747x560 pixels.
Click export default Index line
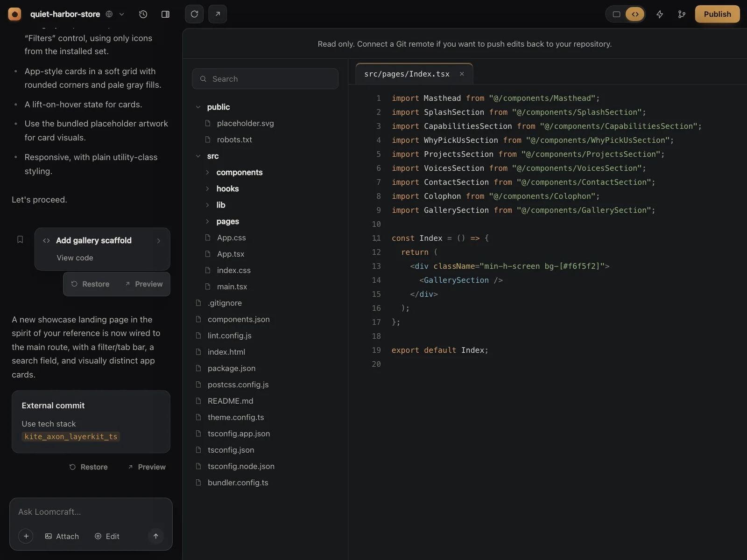pyautogui.click(x=440, y=350)
